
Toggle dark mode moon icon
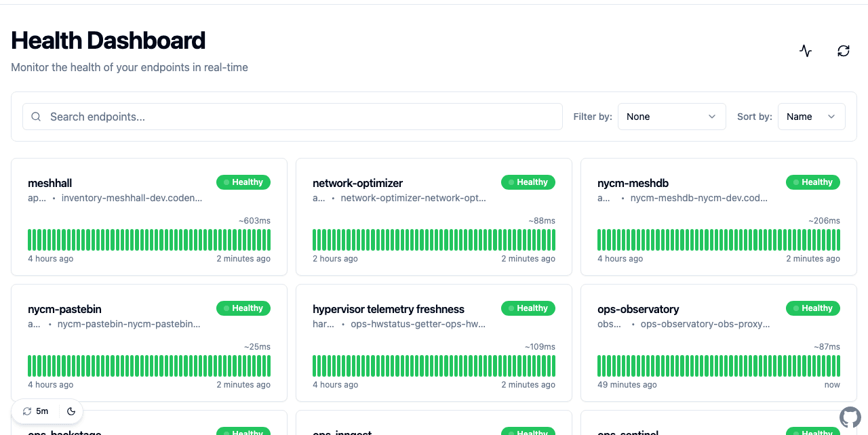tap(71, 411)
